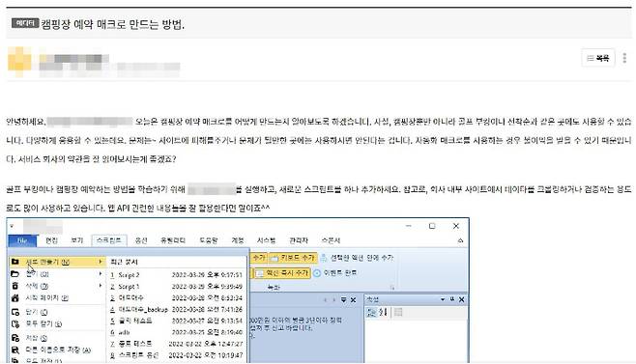The image size is (636, 364).
Task: Select the 스크립트 ribbon tab
Action: tap(109, 240)
